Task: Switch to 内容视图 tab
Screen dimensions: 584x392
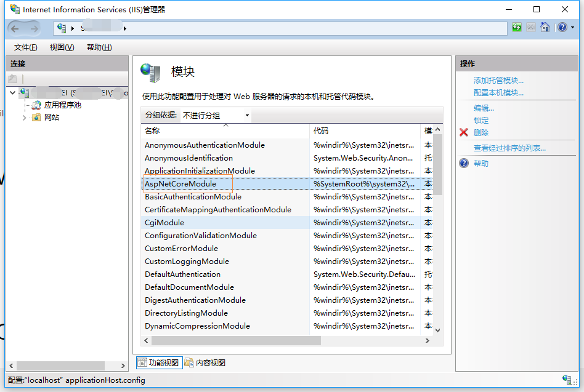Action: point(205,362)
